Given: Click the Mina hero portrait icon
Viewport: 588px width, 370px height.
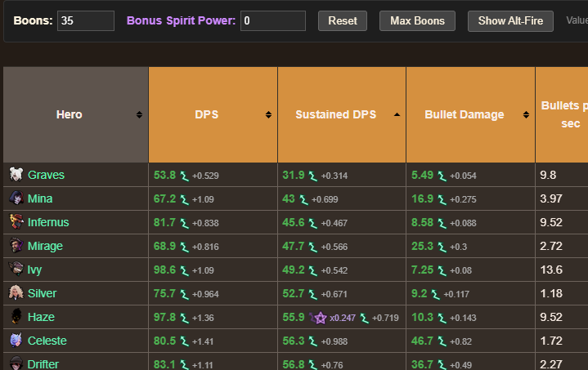Looking at the screenshot, I should tap(16, 198).
